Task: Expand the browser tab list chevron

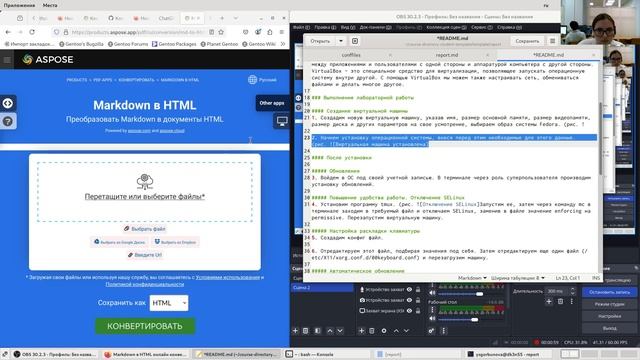Action: coord(236,18)
